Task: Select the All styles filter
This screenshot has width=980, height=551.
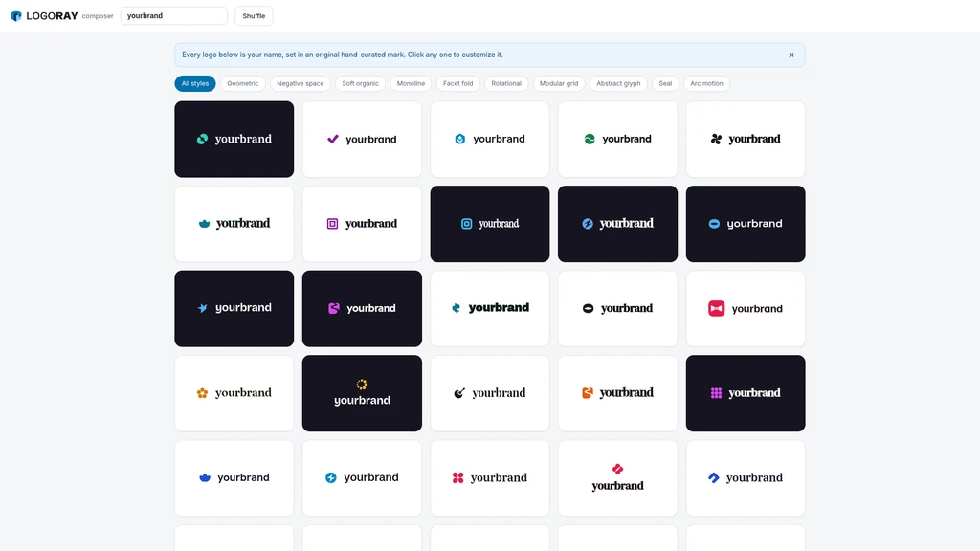Action: (x=195, y=84)
